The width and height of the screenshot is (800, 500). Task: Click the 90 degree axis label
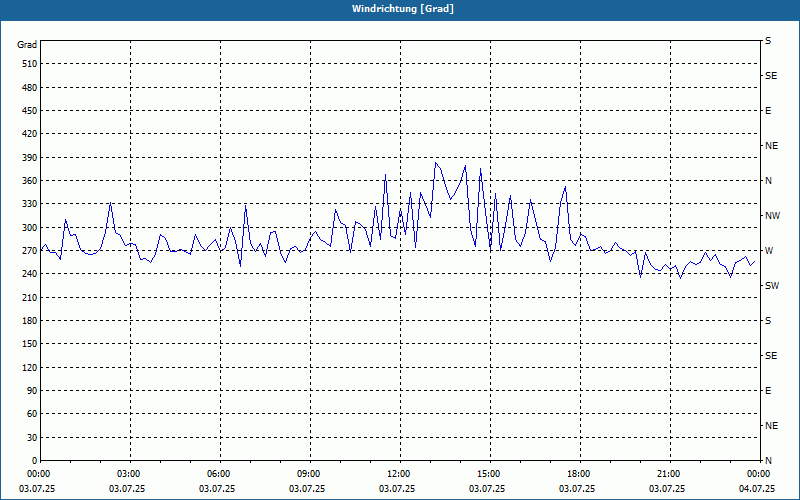pyautogui.click(x=32, y=391)
